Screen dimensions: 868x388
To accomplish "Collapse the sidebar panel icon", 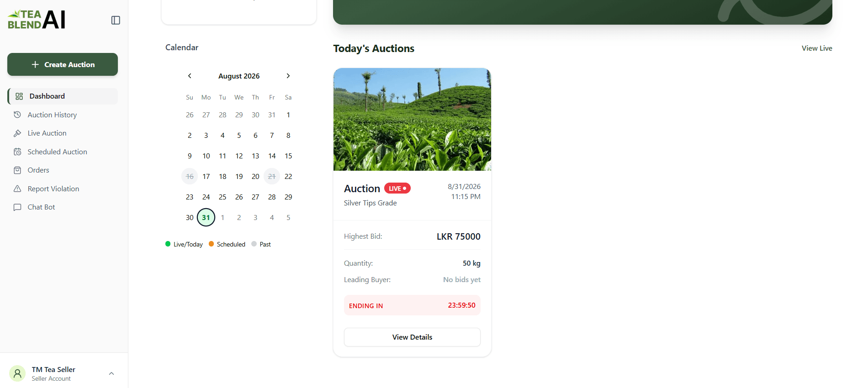I will point(116,20).
